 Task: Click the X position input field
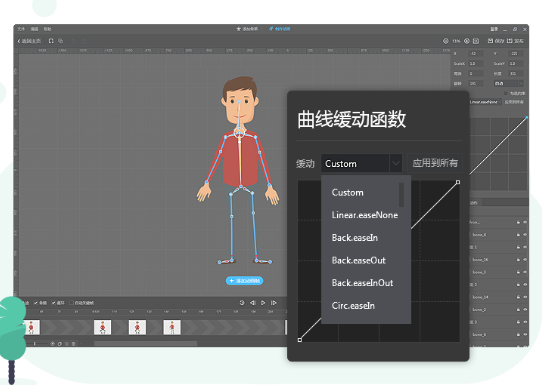tap(476, 54)
